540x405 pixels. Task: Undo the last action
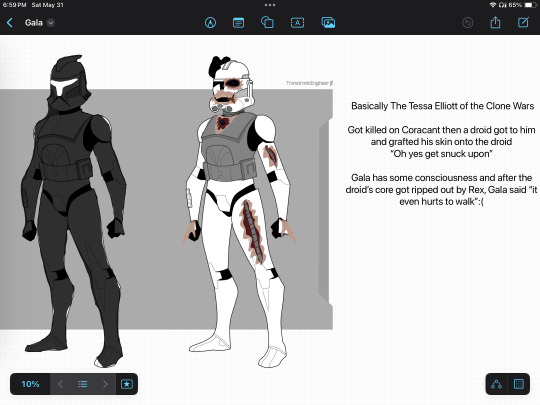pos(467,23)
